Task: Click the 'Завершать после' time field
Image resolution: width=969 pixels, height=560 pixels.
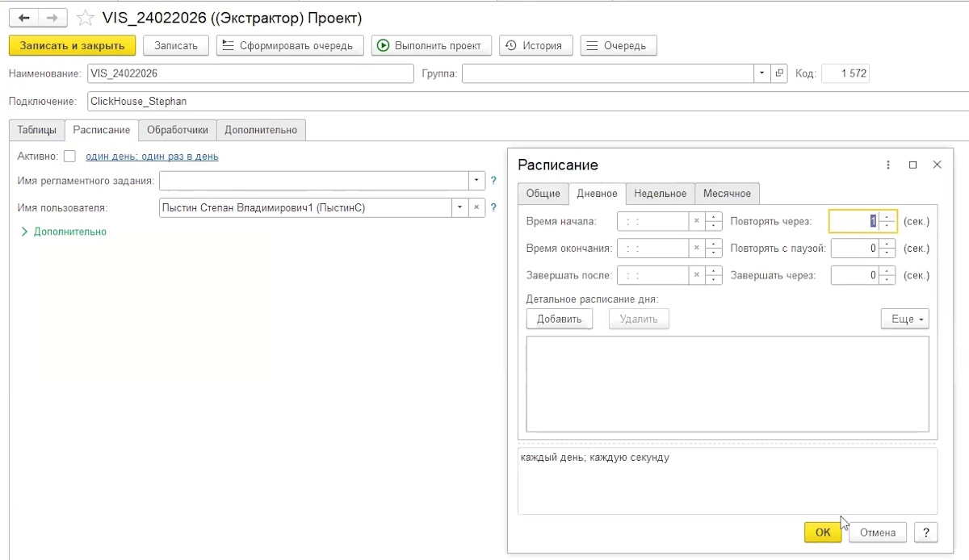Action: point(652,275)
